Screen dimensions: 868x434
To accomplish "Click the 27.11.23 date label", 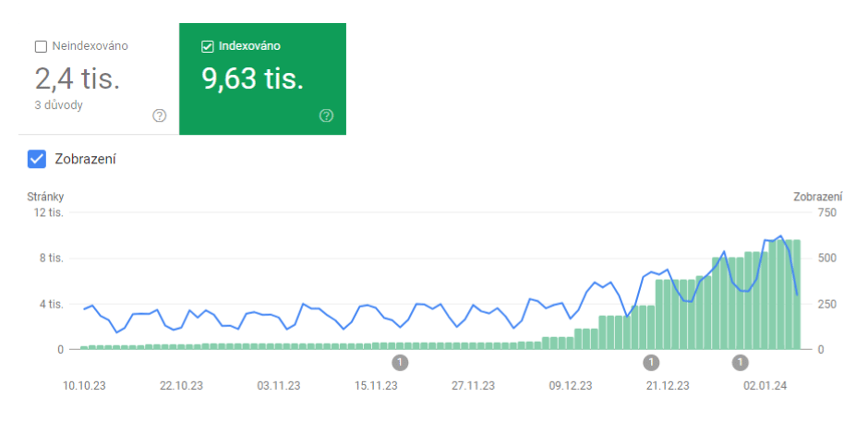I will pyautogui.click(x=474, y=386).
